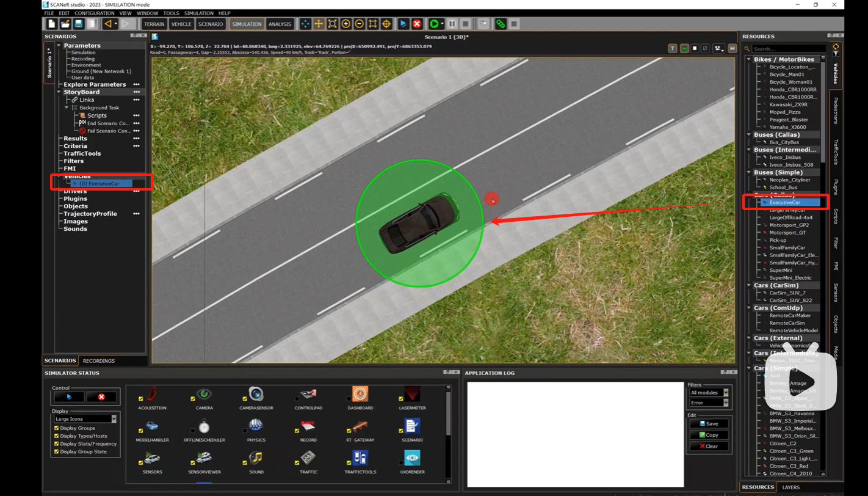Click the ANALYSIS mode button

pos(280,24)
